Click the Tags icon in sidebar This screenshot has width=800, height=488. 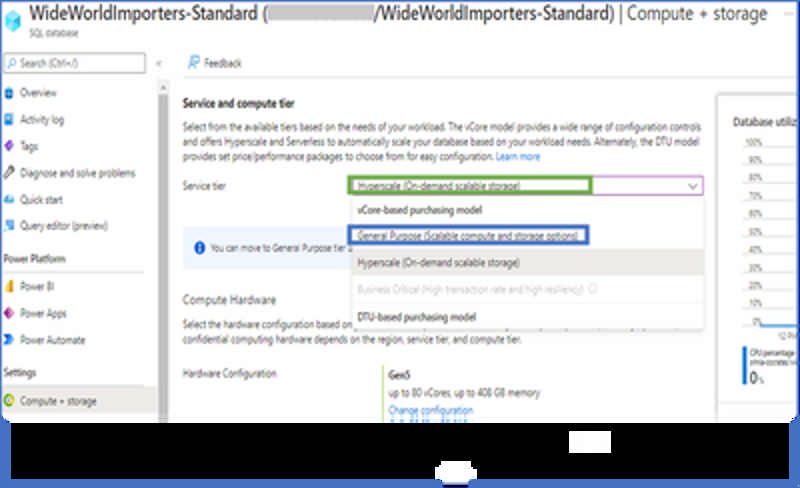pos(9,146)
